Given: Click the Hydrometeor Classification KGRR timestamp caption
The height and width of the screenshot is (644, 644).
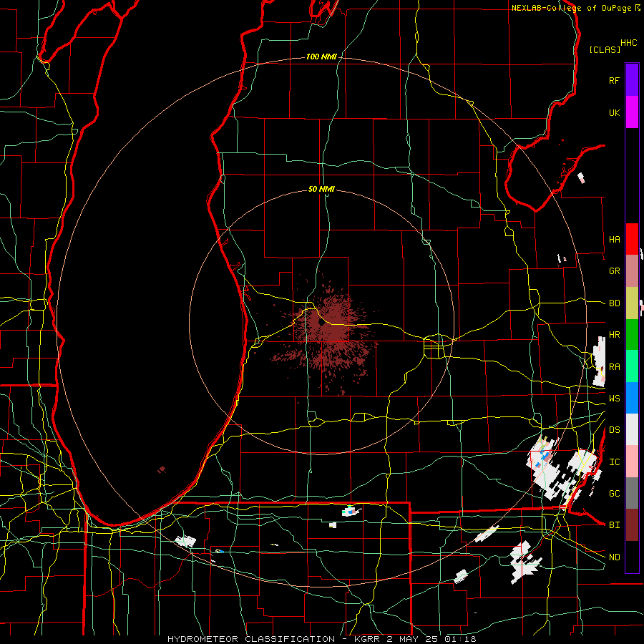Looking at the screenshot, I should [x=321, y=639].
